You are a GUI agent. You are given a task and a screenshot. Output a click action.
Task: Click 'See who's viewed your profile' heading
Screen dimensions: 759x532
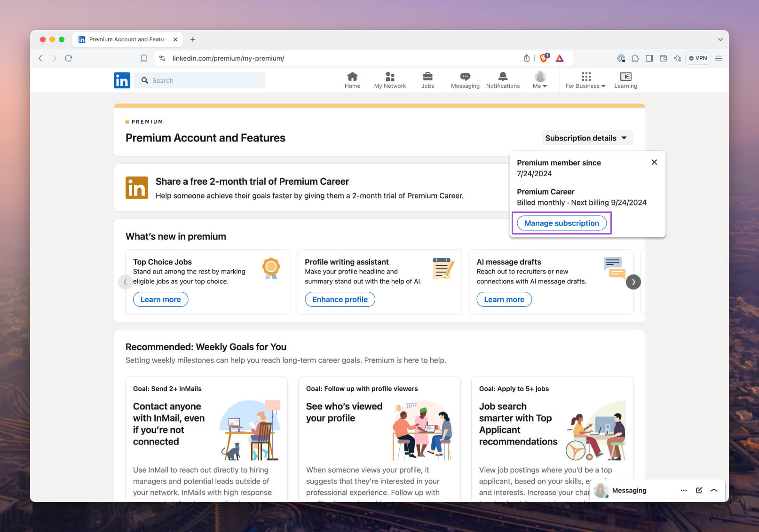point(344,412)
